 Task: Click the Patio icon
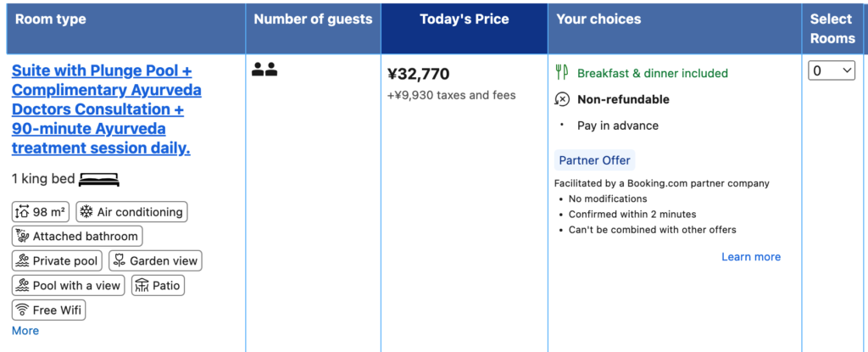tap(142, 286)
